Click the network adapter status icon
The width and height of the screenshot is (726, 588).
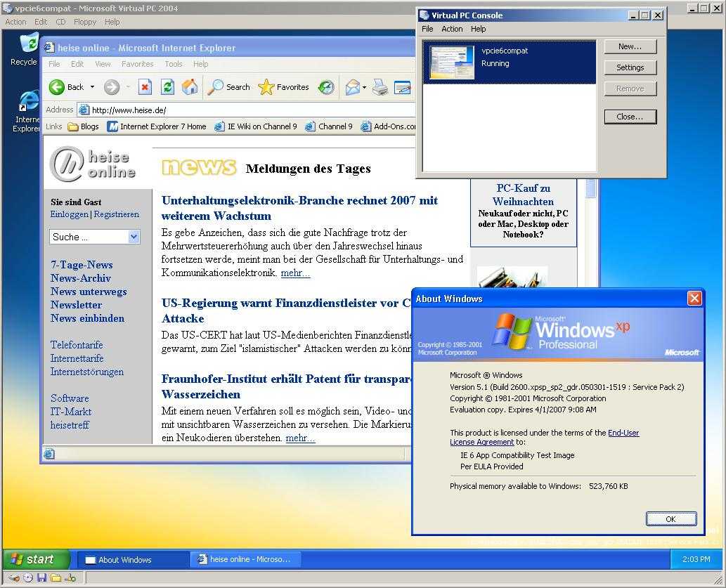[x=70, y=577]
